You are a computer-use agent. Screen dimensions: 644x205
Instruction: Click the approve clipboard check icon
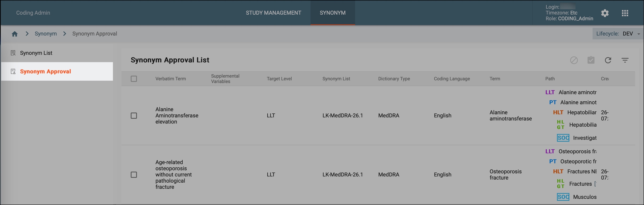tap(591, 60)
